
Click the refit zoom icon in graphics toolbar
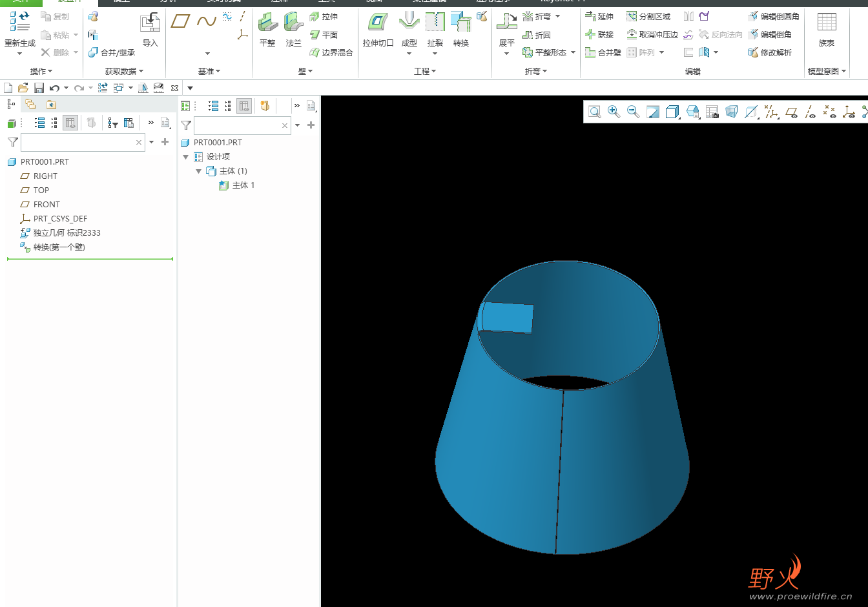click(595, 112)
